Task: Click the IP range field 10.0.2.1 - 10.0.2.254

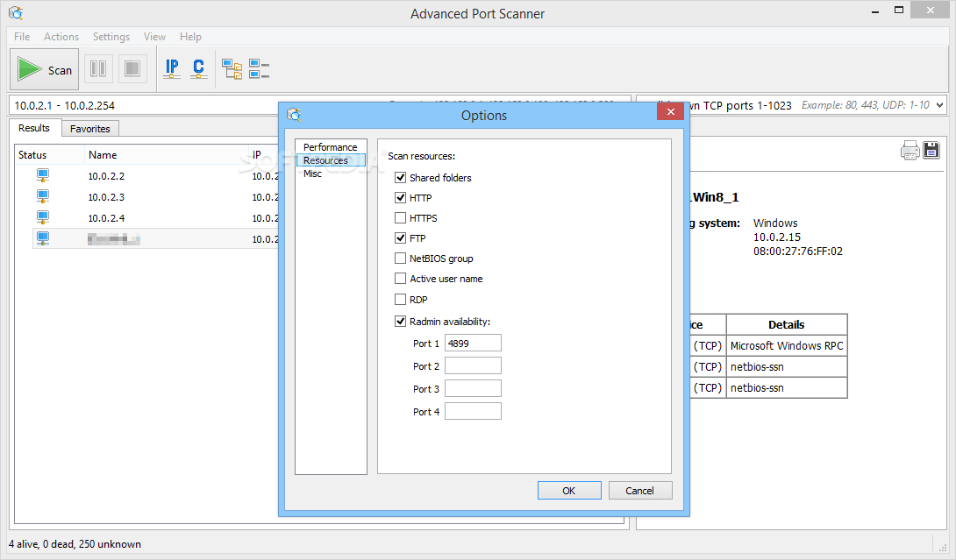Action: [144, 105]
